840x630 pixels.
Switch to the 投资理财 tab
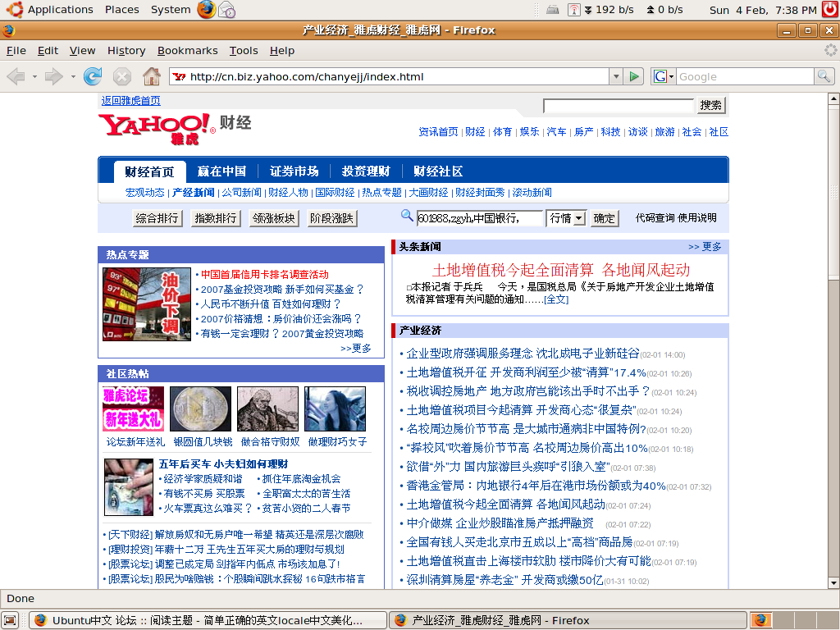tap(366, 171)
